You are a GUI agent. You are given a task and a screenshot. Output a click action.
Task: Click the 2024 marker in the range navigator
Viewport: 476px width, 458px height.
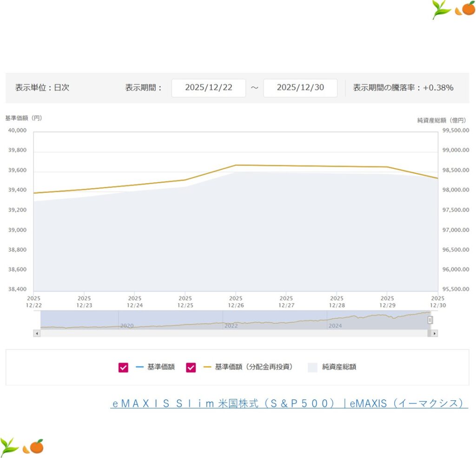pos(335,325)
